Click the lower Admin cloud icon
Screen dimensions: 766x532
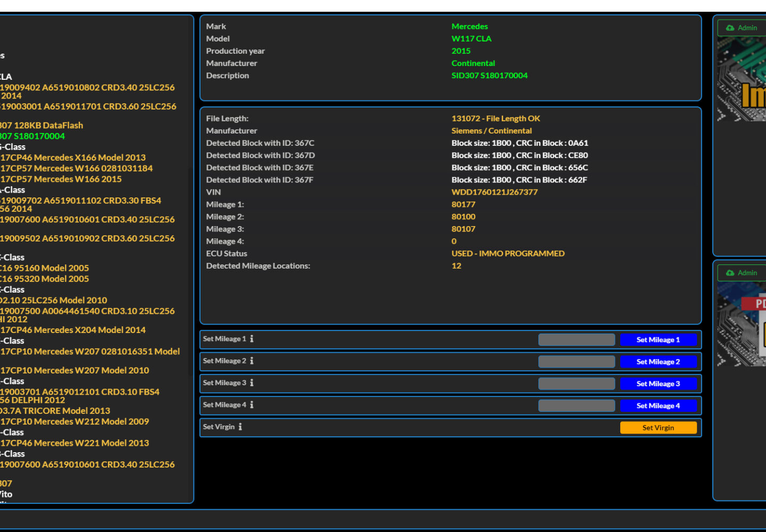tap(730, 273)
